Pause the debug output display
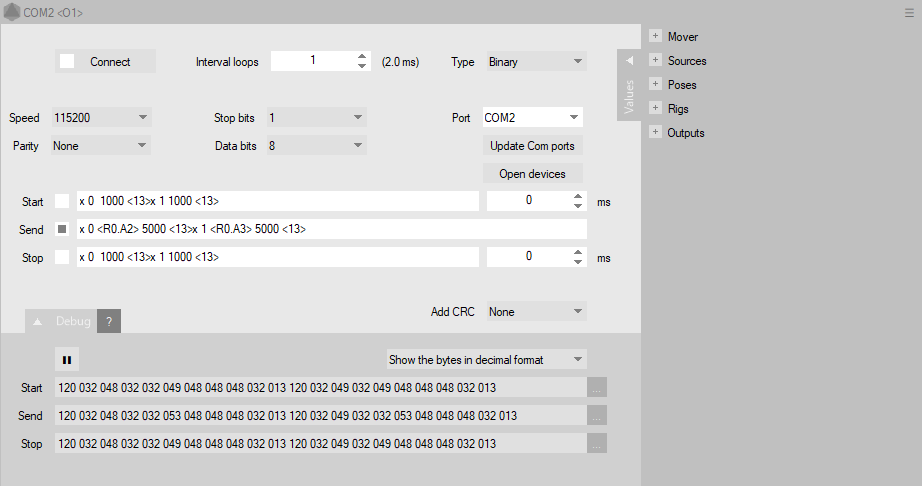922x486 pixels. tap(67, 359)
